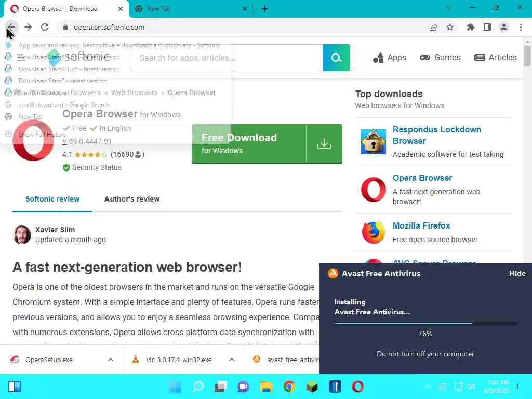Toggle the browser side panel icon

[x=487, y=27]
